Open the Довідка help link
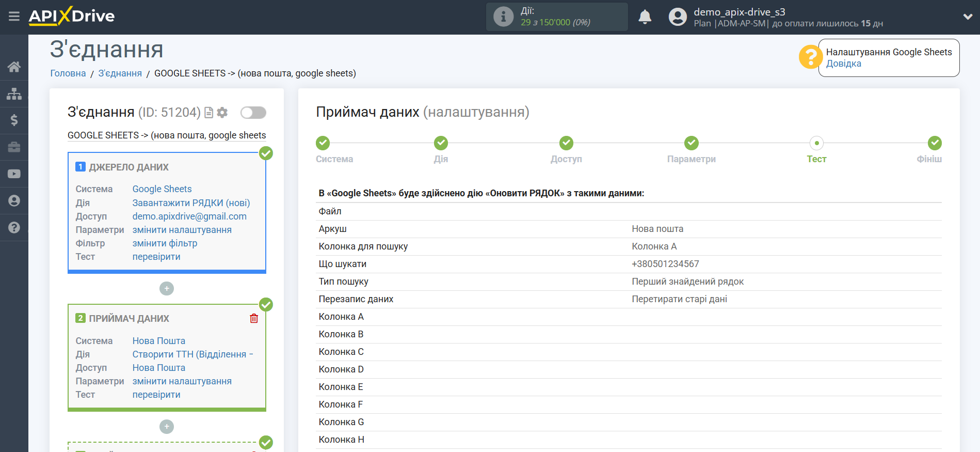Image resolution: width=980 pixels, height=452 pixels. click(x=843, y=64)
